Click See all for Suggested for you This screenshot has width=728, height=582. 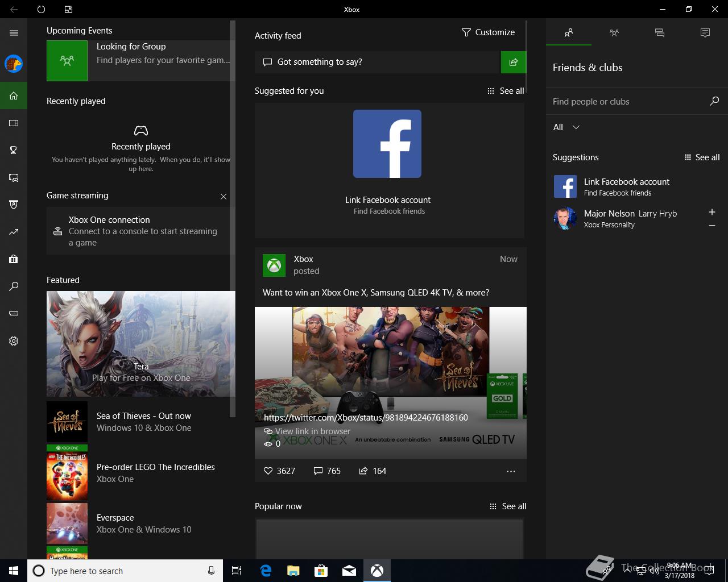pyautogui.click(x=506, y=91)
